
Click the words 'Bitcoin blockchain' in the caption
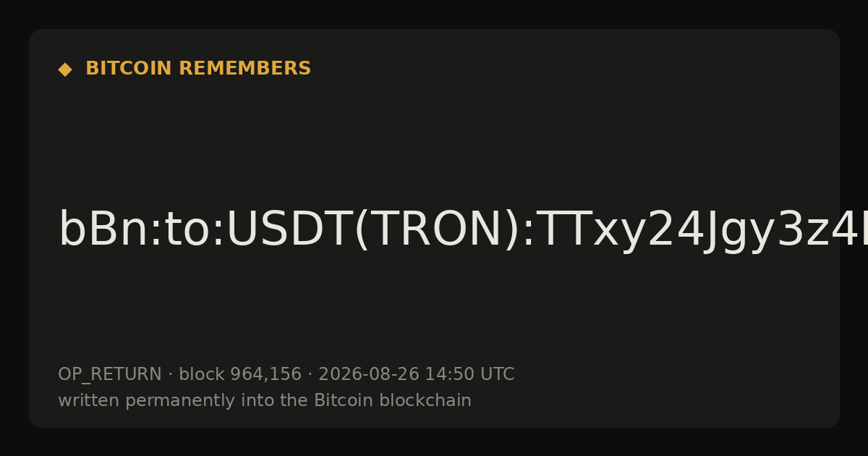click(x=393, y=401)
